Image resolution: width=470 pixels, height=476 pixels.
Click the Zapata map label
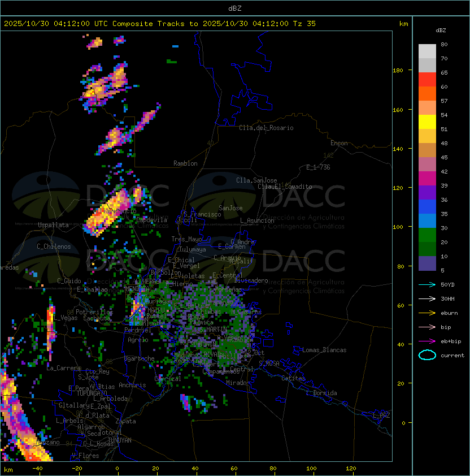click(x=125, y=421)
